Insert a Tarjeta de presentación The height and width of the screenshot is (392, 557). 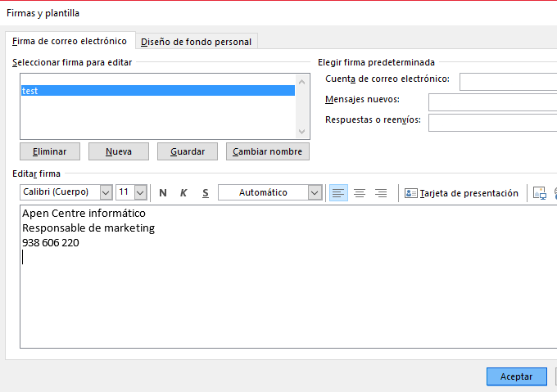click(x=462, y=193)
